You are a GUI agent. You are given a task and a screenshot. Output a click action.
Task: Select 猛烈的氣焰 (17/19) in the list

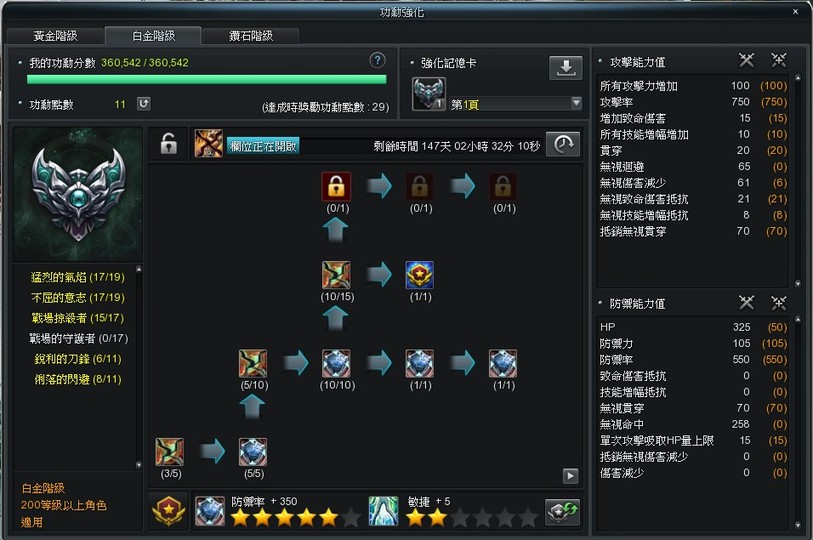click(78, 277)
